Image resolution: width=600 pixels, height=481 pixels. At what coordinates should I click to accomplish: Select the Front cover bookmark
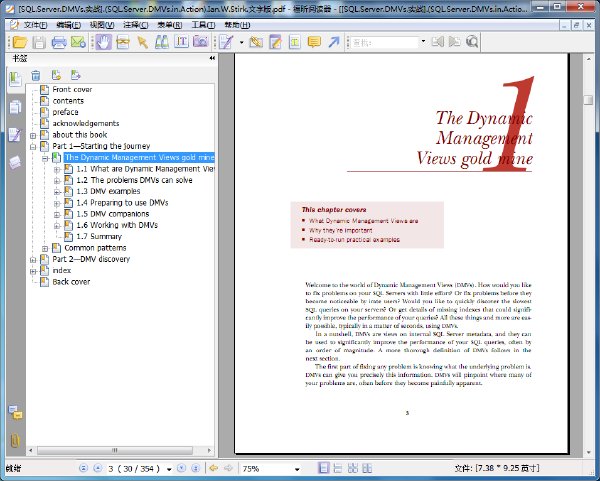pos(72,90)
